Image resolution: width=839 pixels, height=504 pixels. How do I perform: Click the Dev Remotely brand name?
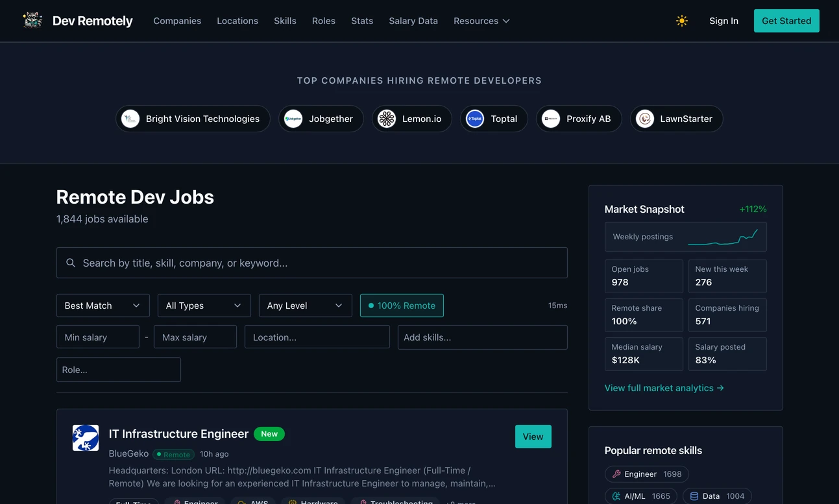click(92, 21)
